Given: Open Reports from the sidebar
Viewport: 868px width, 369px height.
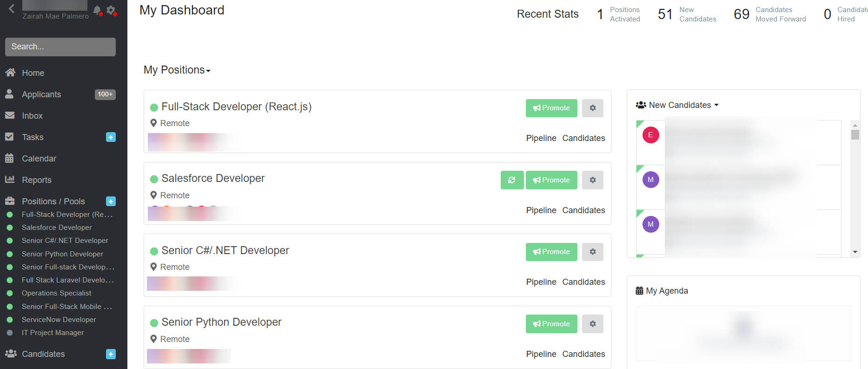Looking at the screenshot, I should pos(37,180).
